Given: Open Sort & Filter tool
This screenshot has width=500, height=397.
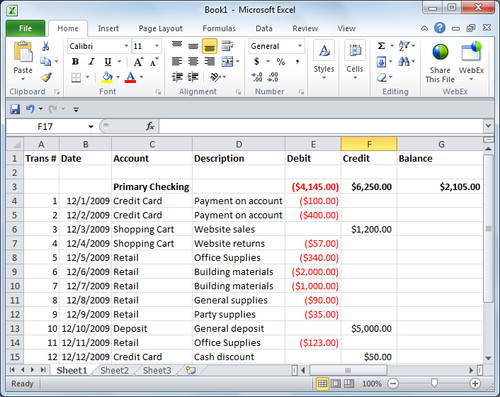Looking at the screenshot, I should pos(404,46).
